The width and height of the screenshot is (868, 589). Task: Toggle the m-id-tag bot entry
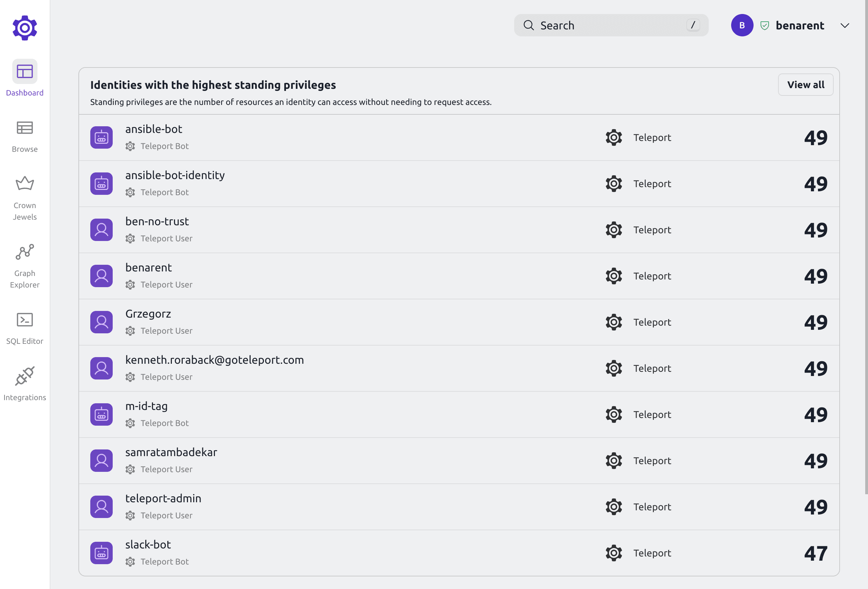(x=458, y=414)
